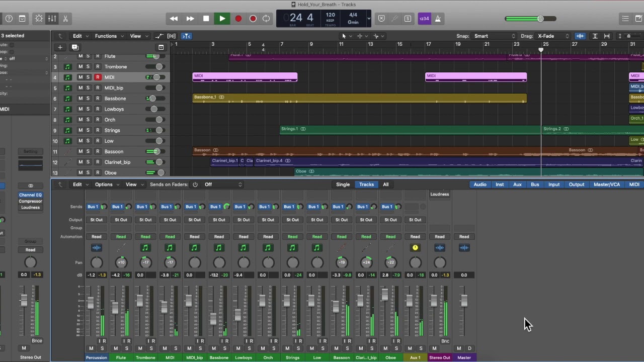Open the Quick Help question mark button
The image size is (644, 362).
[x=9, y=19]
